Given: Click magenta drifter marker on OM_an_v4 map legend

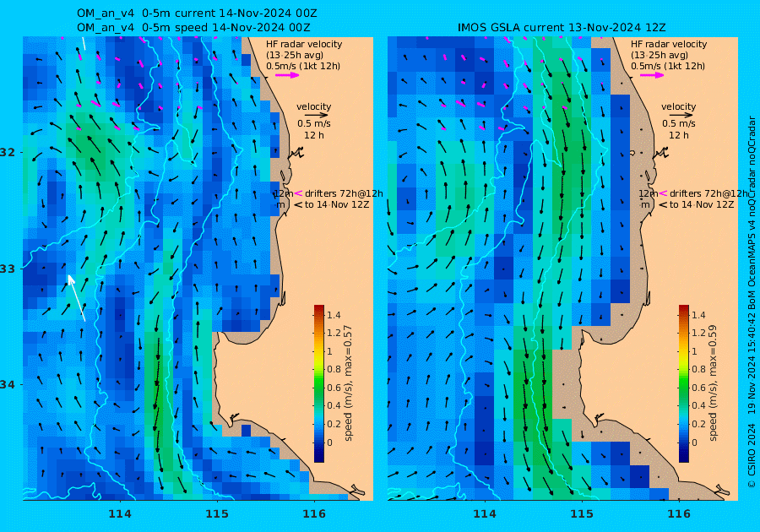Looking at the screenshot, I should click(298, 193).
